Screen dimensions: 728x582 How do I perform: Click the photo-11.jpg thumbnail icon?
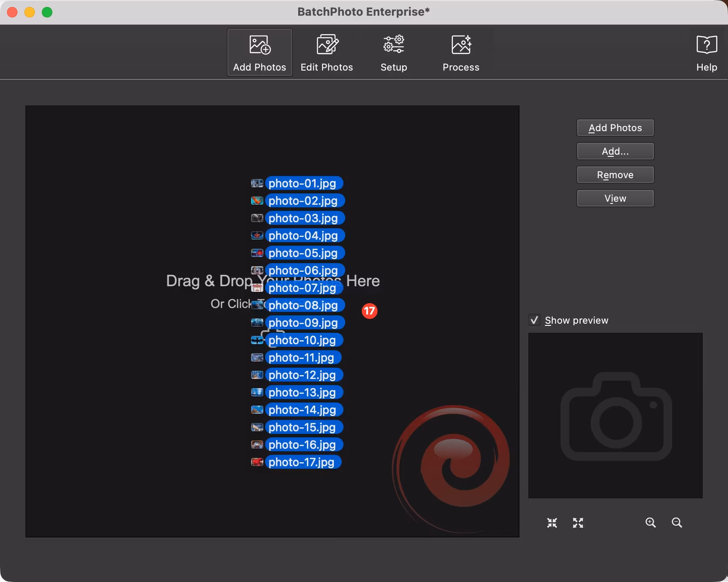pos(257,358)
